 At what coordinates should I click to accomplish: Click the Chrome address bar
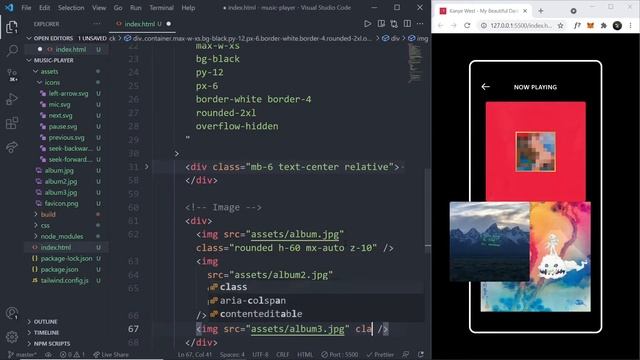(521, 25)
